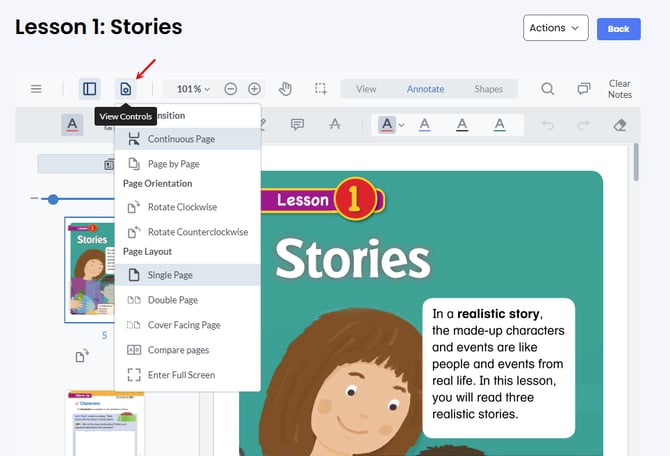Click Clear Notes

(619, 89)
